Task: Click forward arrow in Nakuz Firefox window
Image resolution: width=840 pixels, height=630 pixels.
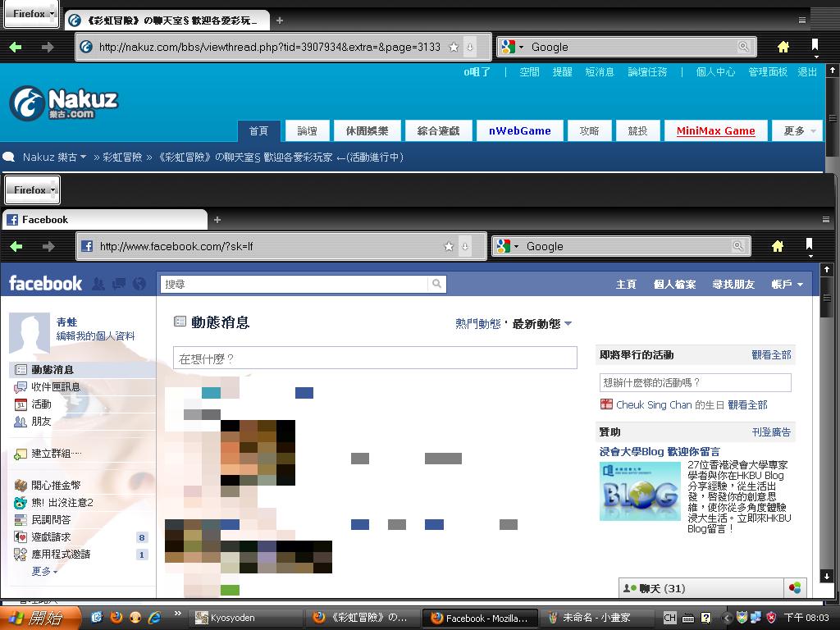Action: pos(48,47)
